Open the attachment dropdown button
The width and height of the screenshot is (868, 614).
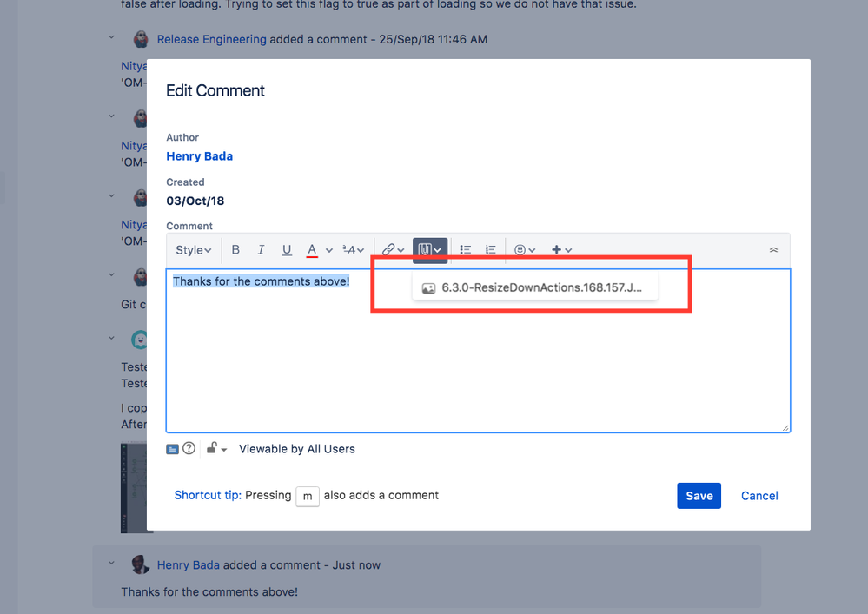[x=429, y=250]
